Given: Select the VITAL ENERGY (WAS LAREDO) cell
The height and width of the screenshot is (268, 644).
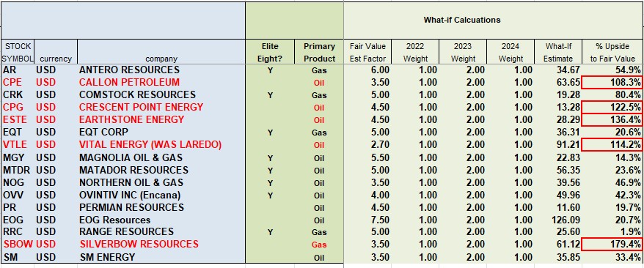Looking at the screenshot, I should (161, 145).
